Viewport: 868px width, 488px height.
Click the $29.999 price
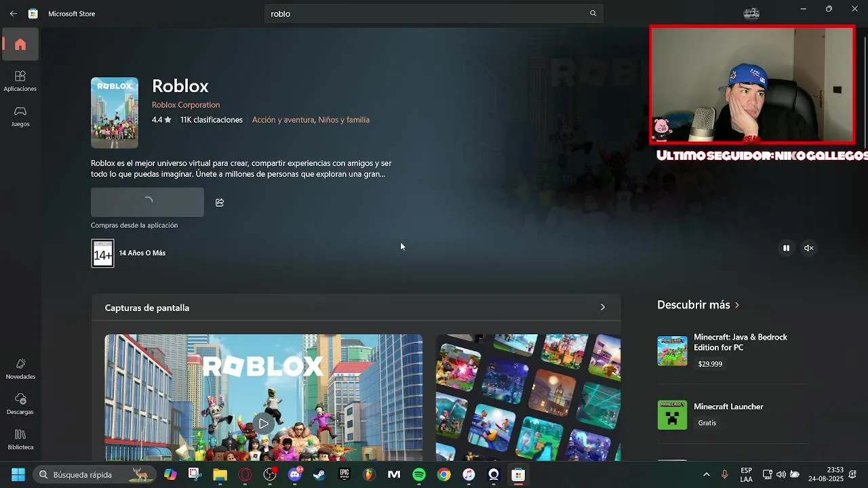point(710,364)
